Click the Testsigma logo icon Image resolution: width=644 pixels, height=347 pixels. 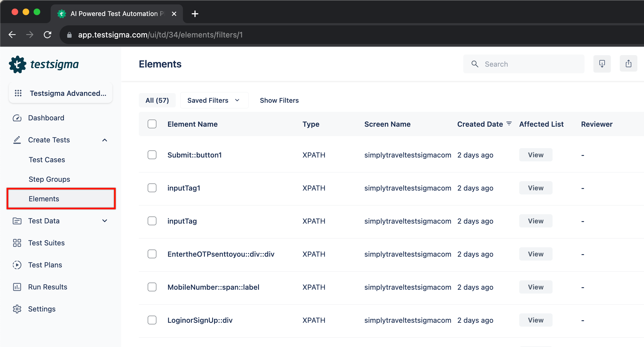(x=17, y=64)
